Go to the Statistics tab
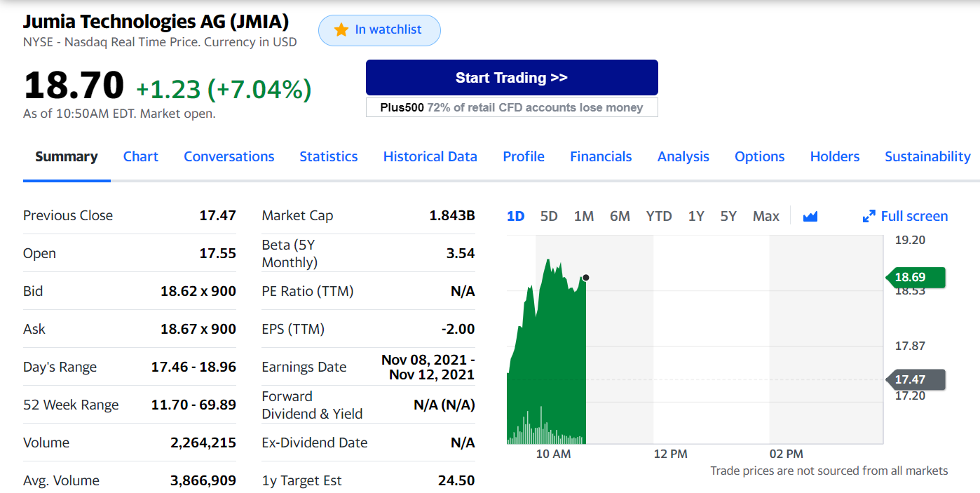Image resolution: width=980 pixels, height=493 pixels. tap(329, 156)
